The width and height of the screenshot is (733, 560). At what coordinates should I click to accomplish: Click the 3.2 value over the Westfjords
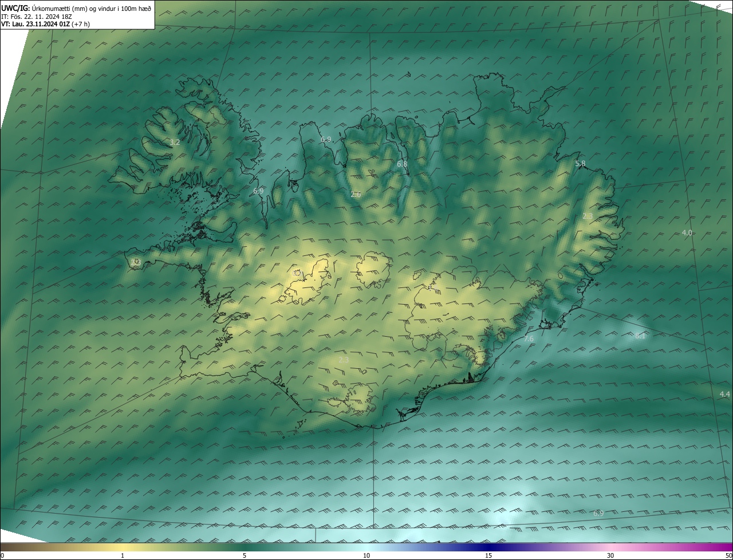point(175,142)
